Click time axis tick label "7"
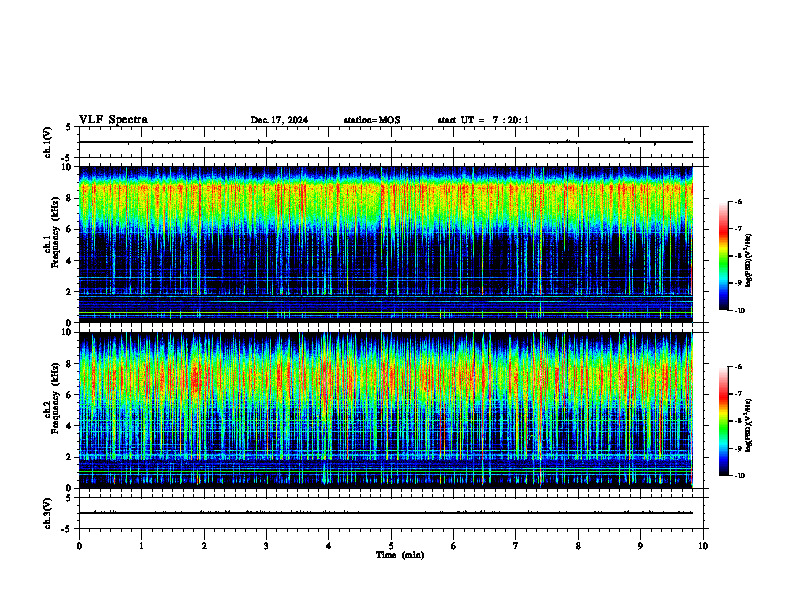The width and height of the screenshot is (792, 612). tap(516, 546)
